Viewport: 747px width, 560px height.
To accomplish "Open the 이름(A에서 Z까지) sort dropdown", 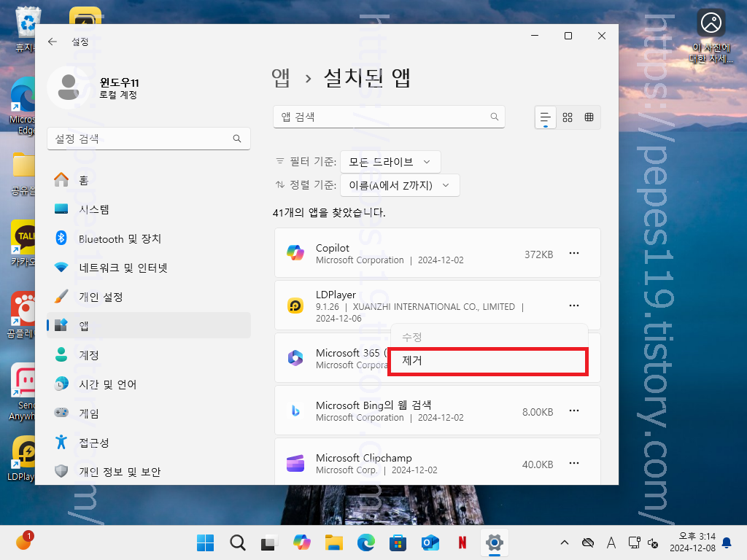I will pos(400,185).
